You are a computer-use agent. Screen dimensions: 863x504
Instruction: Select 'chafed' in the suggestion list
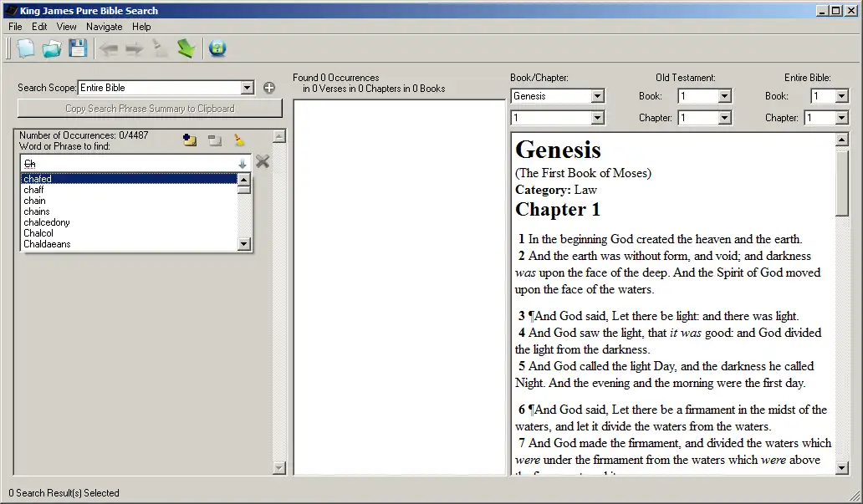click(x=130, y=179)
